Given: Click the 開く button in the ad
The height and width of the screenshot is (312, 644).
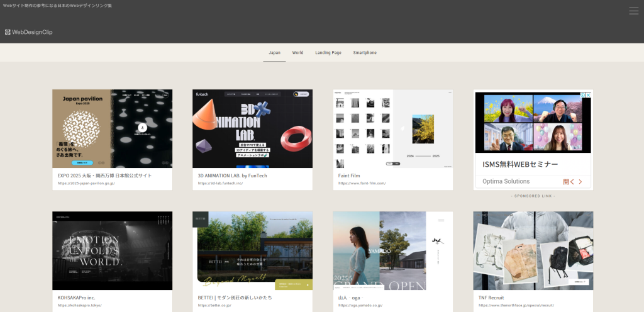Looking at the screenshot, I should [568, 182].
